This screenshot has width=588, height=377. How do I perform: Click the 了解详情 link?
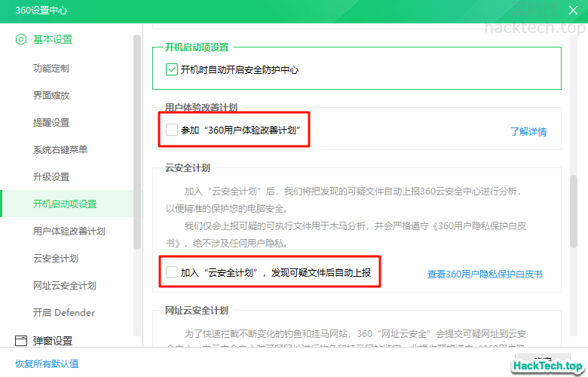528,131
